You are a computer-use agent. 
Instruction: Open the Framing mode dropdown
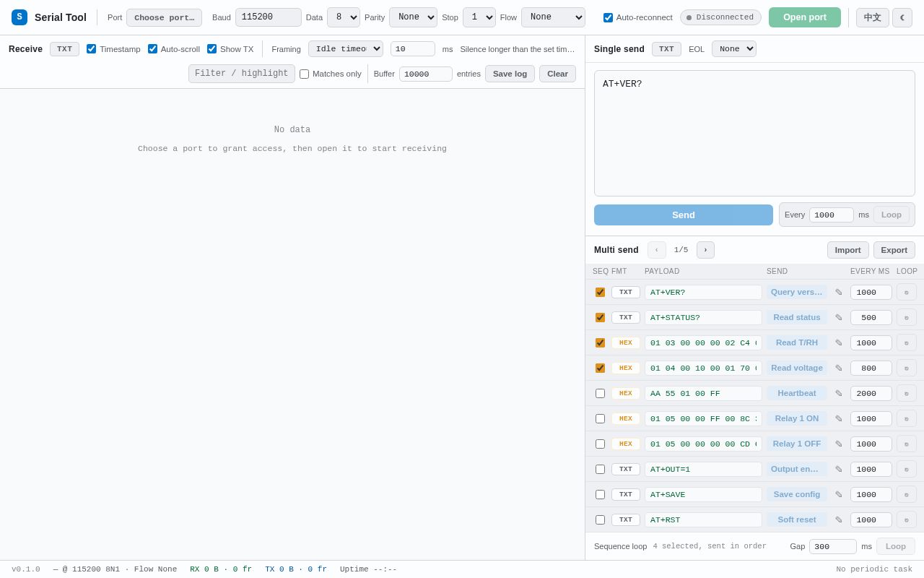[346, 49]
